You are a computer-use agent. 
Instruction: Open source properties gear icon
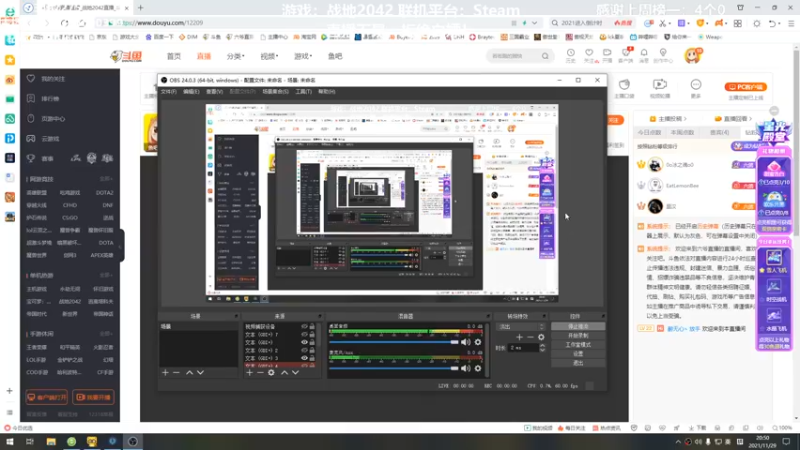pyautogui.click(x=271, y=373)
